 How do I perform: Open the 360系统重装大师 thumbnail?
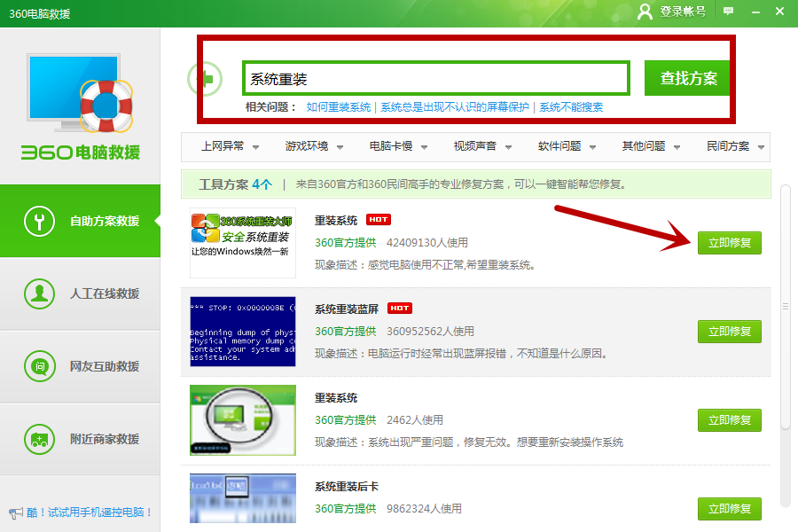[243, 243]
